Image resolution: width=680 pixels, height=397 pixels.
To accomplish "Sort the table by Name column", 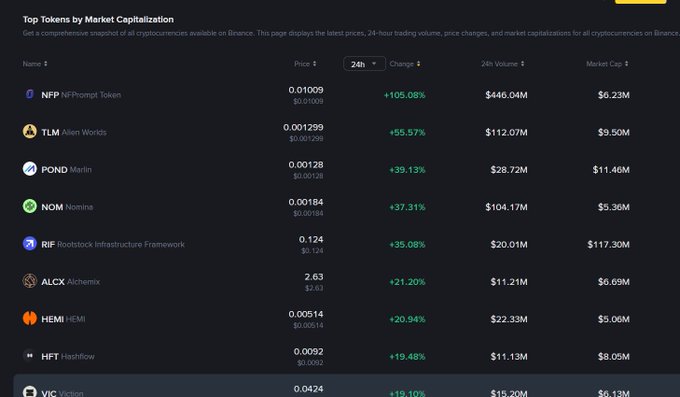I will 35,64.
